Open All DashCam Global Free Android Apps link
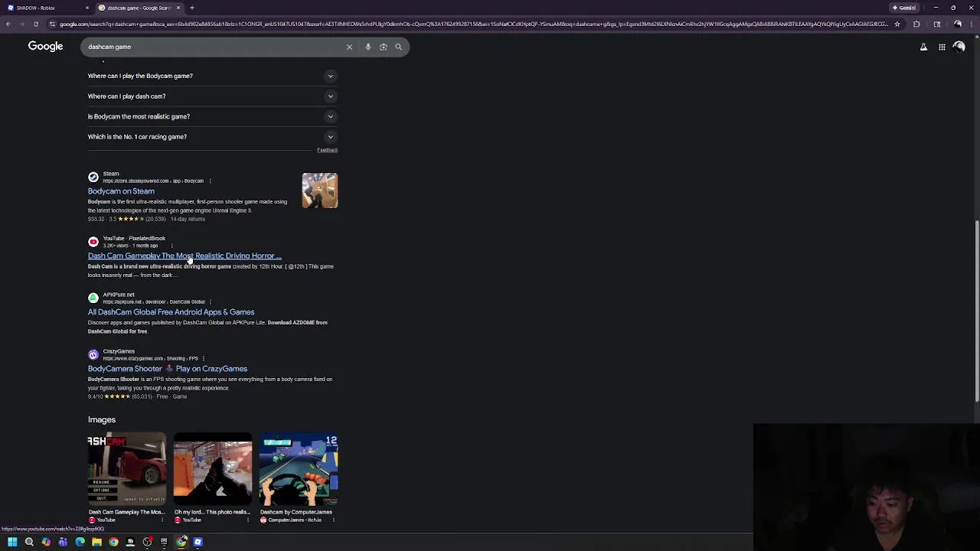 (171, 312)
